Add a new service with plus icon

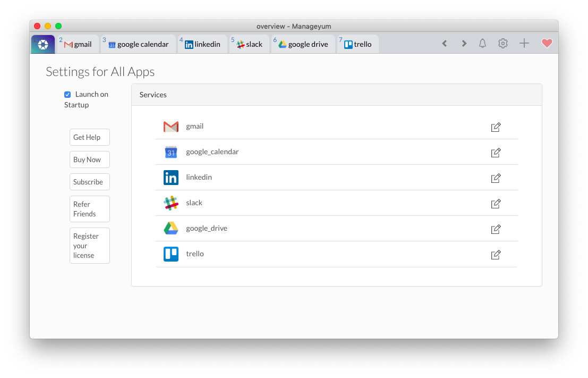coord(524,44)
